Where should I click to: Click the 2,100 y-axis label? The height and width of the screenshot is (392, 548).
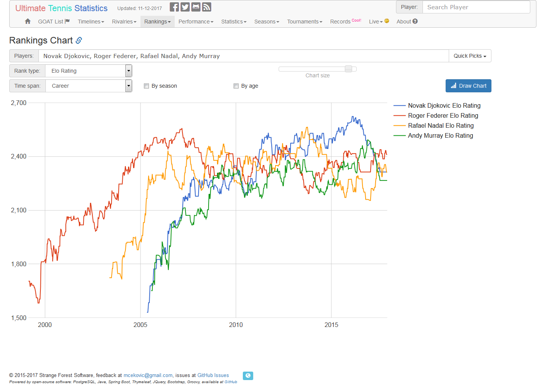pyautogui.click(x=19, y=210)
